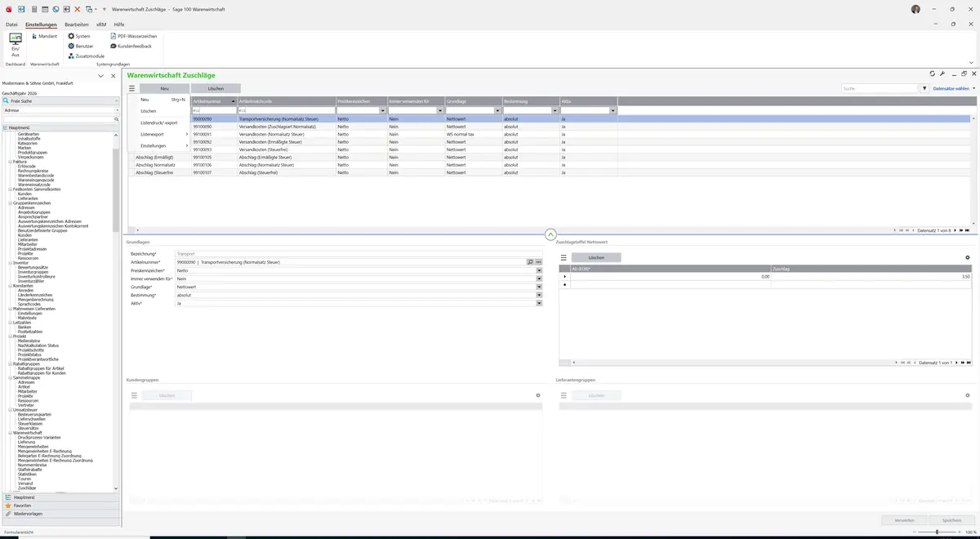Open the Bestimmung dropdown in Grundlagen form
The width and height of the screenshot is (980, 539).
539,295
